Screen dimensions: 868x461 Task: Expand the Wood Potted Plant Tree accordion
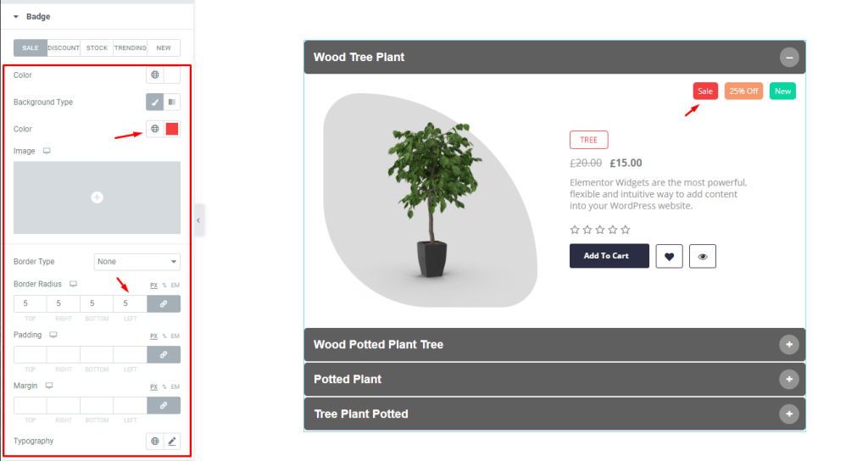point(789,344)
